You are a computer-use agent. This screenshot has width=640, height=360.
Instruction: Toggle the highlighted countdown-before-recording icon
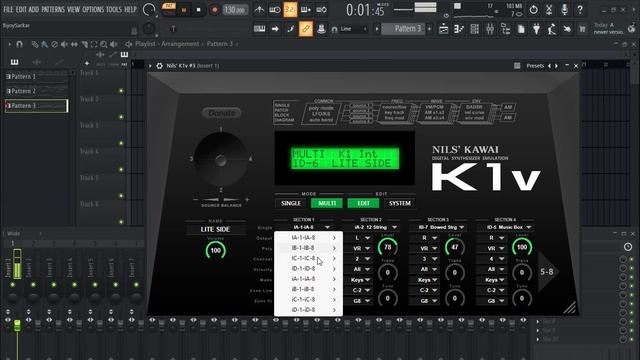[290, 10]
